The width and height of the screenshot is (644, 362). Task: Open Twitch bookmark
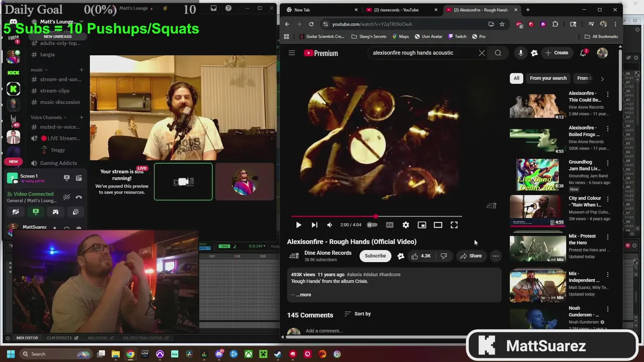(x=456, y=36)
